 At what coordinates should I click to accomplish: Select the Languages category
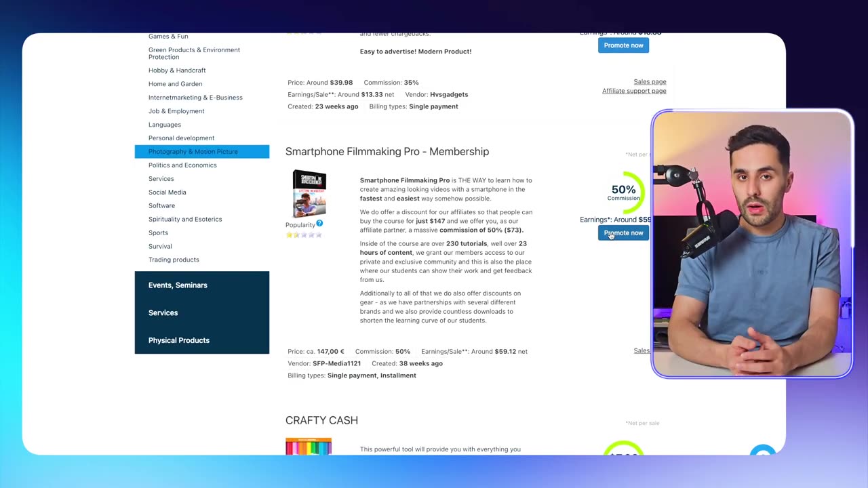point(165,125)
